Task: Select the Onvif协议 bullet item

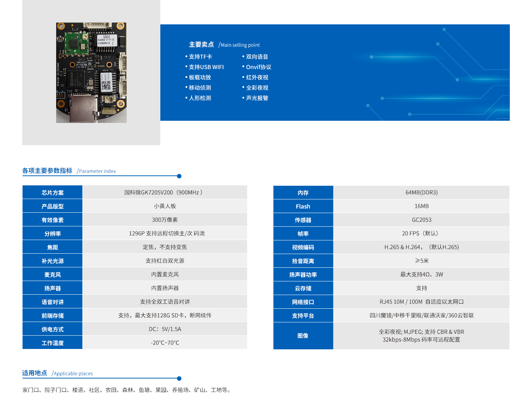Action: point(258,67)
